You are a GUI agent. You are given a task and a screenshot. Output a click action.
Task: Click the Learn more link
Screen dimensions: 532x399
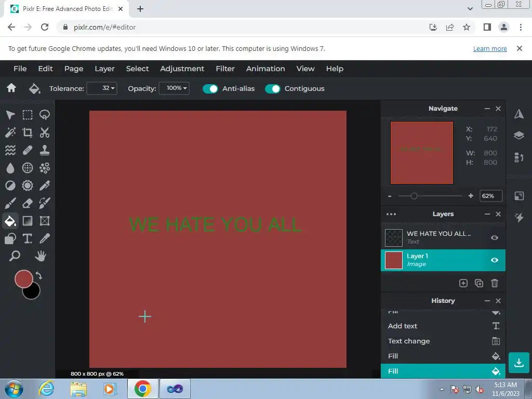490,48
